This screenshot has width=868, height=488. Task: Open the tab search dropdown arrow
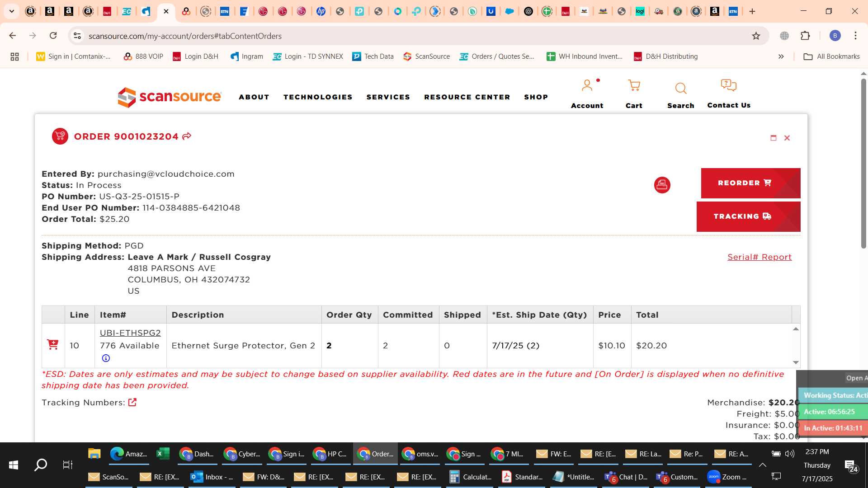tap(12, 11)
